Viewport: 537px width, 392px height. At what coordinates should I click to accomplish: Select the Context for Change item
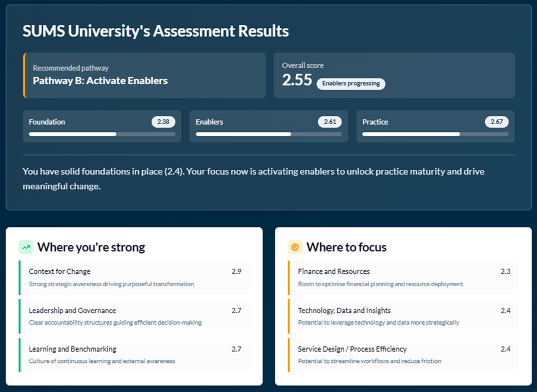pos(134,277)
